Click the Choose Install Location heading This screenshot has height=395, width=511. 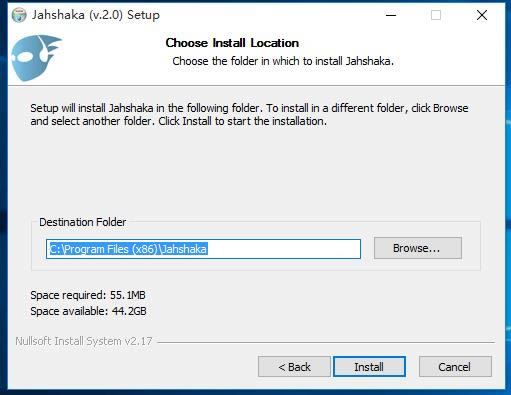pos(232,43)
